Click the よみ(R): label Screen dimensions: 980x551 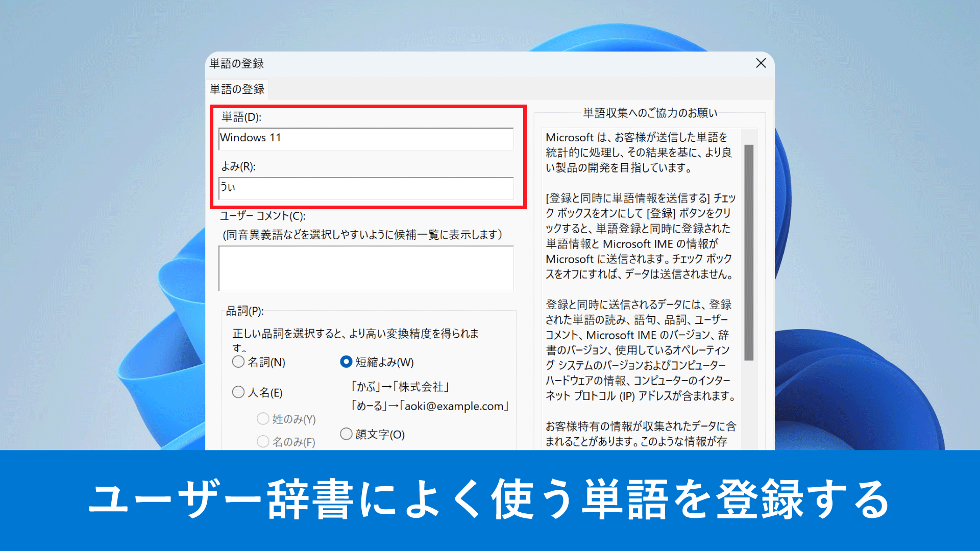(238, 166)
